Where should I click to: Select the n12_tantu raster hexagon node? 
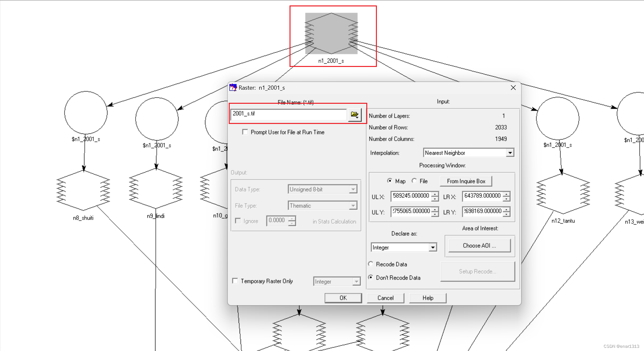[563, 192]
